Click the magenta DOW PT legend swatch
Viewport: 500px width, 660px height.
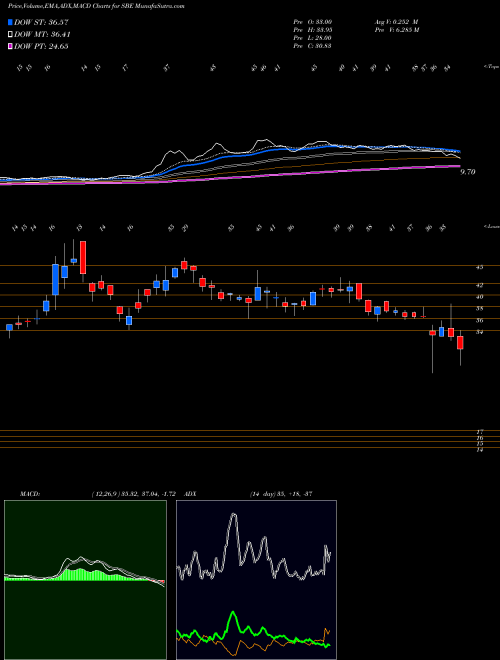pyautogui.click(x=10, y=46)
